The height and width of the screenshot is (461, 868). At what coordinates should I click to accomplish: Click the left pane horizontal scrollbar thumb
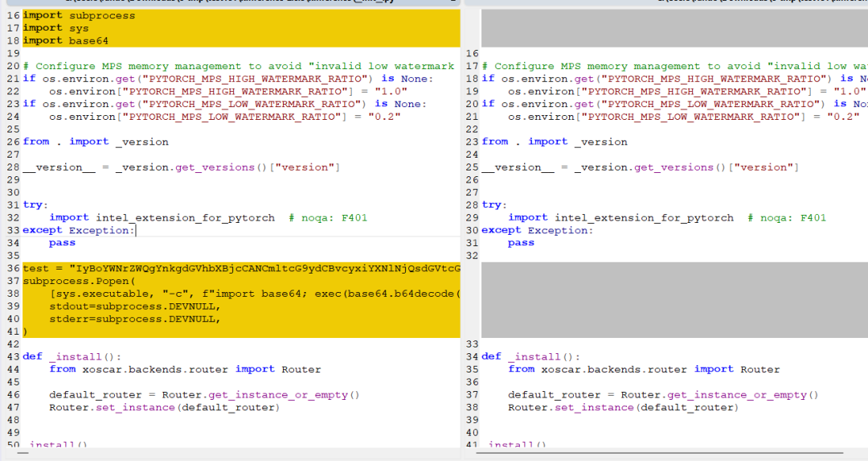pyautogui.click(x=23, y=453)
